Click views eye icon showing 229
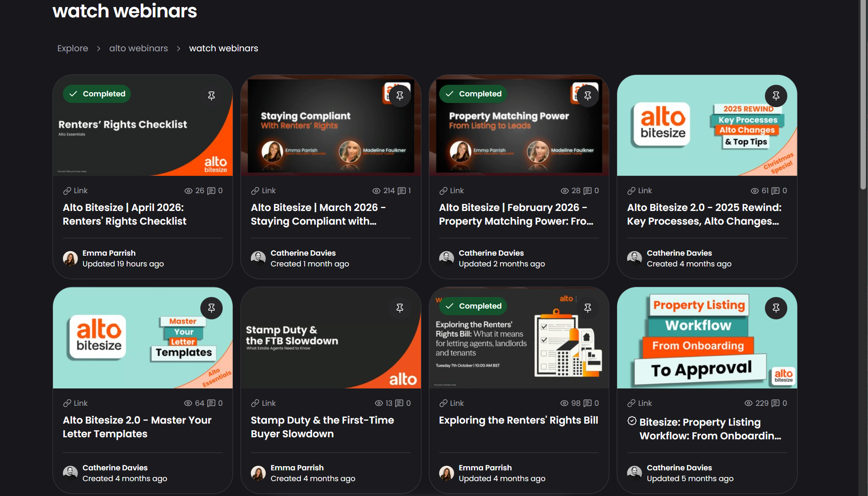Screen dimensions: 868x496 (748, 403)
